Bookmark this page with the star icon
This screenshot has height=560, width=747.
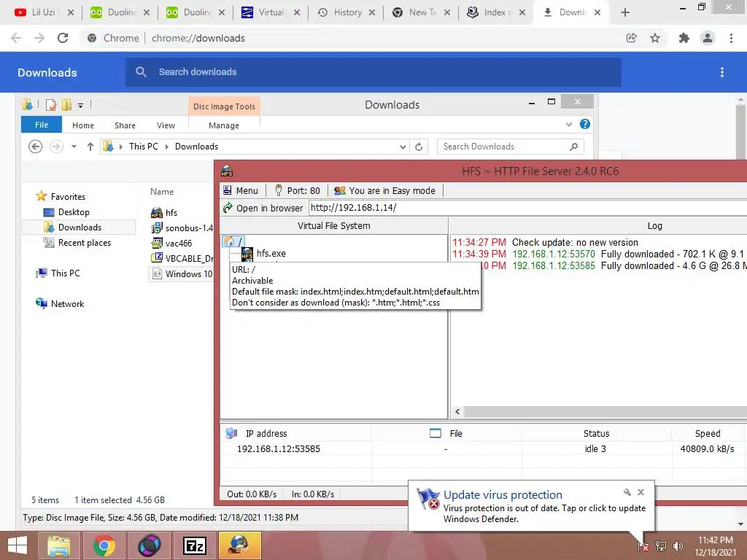(x=655, y=38)
